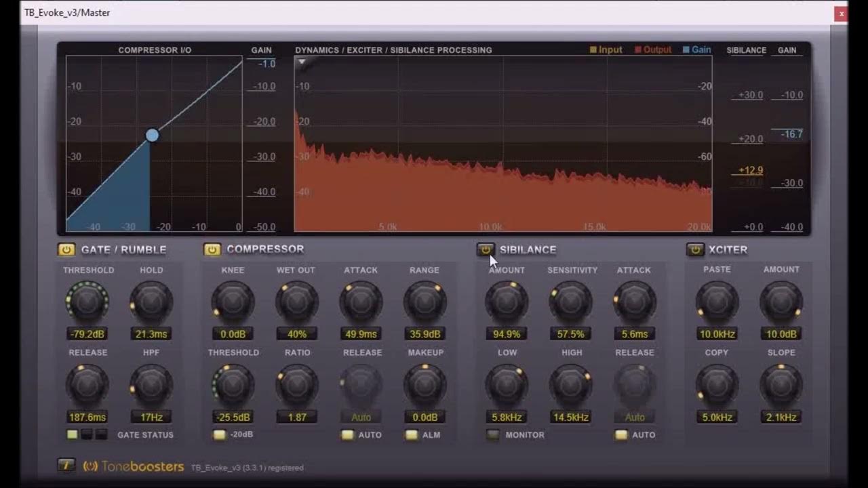Click the -79.2dB gate threshold value
The width and height of the screenshot is (868, 488).
click(87, 334)
